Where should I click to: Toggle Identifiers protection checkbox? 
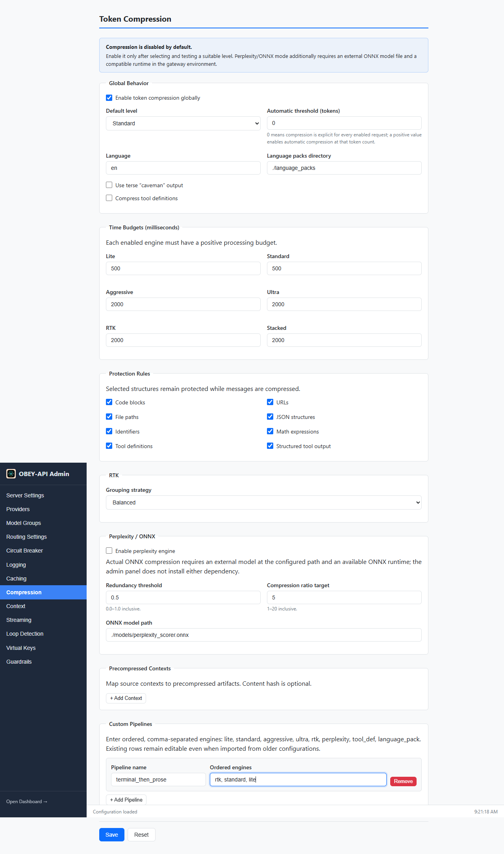[x=109, y=431]
